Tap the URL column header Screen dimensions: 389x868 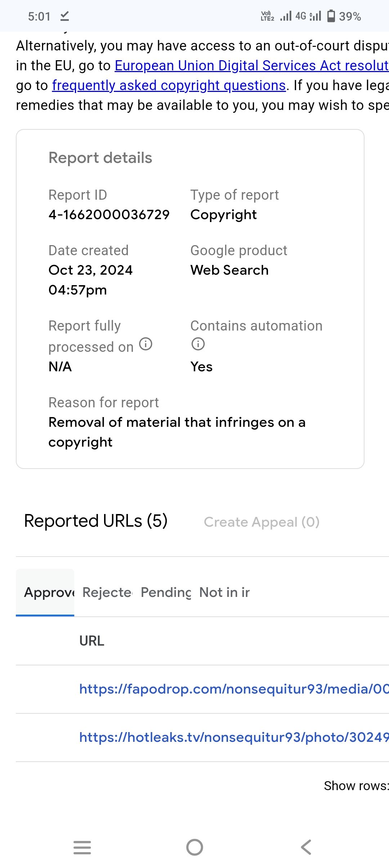tap(92, 641)
